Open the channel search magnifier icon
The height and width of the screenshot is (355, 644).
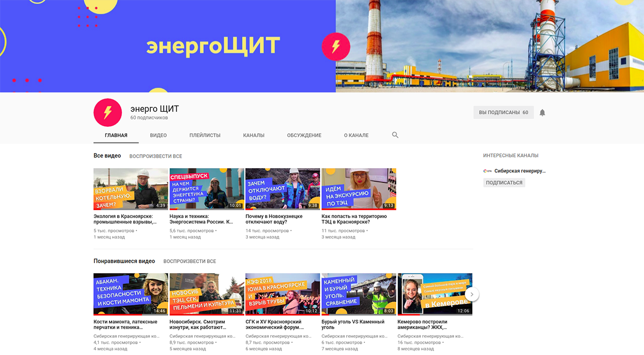tap(396, 135)
